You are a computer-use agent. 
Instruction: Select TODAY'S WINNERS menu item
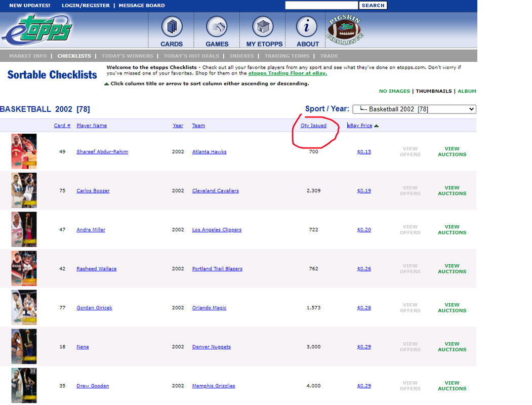click(127, 56)
